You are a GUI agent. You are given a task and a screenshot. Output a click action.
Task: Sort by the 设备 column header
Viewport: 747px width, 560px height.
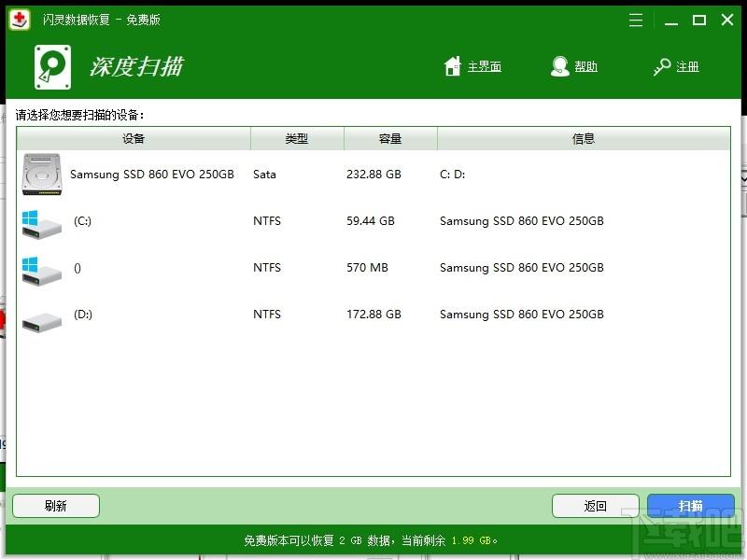(x=134, y=138)
